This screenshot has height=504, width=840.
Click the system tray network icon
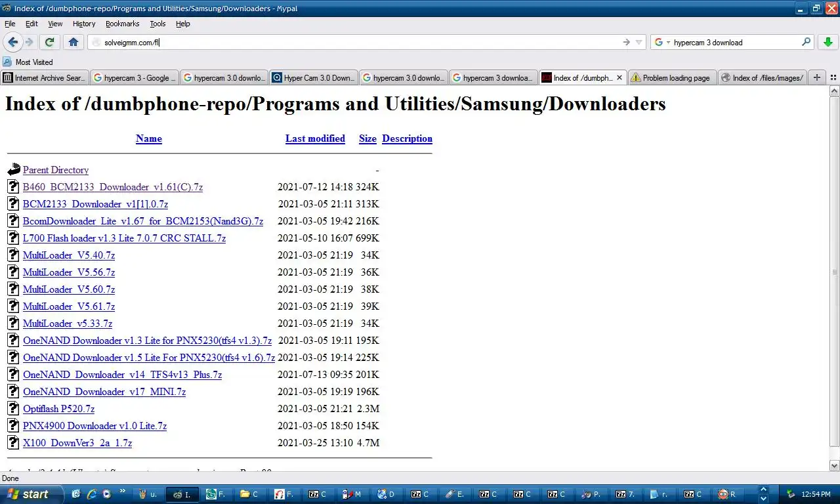pyautogui.click(x=791, y=494)
